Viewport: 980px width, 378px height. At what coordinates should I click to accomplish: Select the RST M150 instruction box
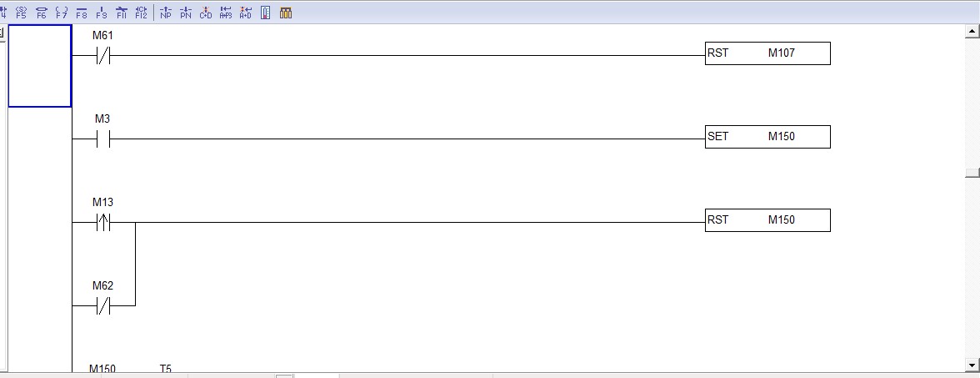(767, 220)
